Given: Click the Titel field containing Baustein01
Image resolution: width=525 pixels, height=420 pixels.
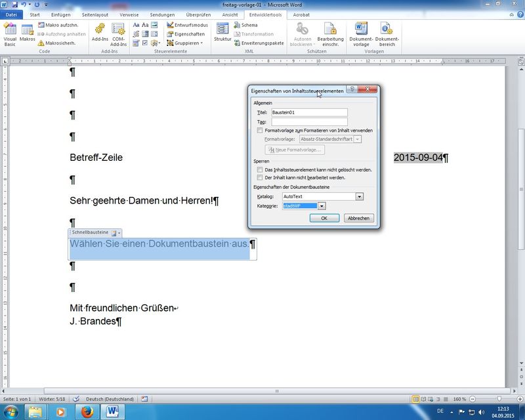Looking at the screenshot, I should [308, 113].
